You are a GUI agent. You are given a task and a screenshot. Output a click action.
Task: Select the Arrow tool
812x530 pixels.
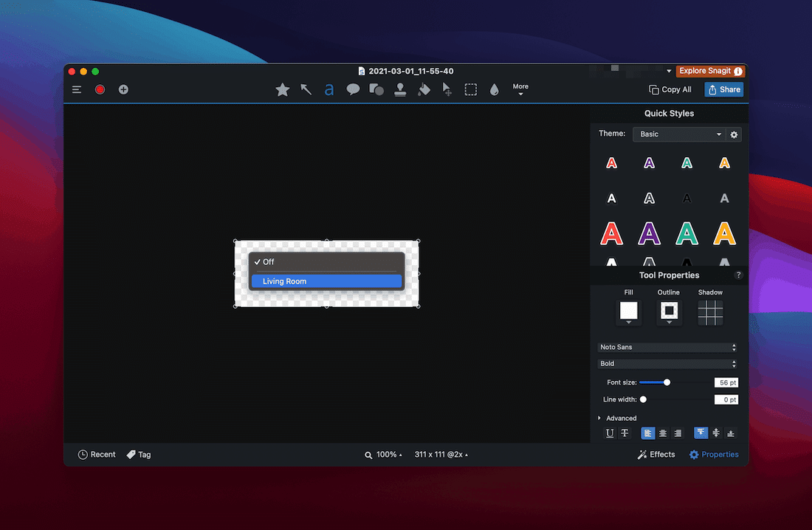[306, 89]
